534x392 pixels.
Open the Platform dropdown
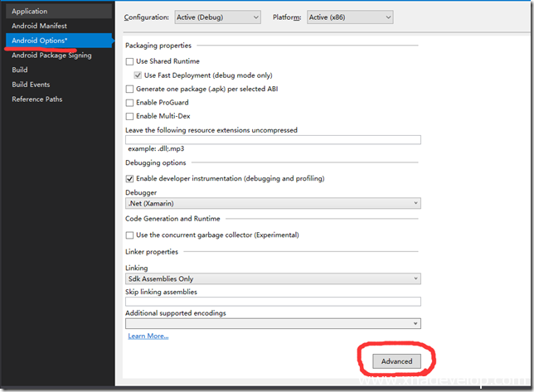coord(349,17)
